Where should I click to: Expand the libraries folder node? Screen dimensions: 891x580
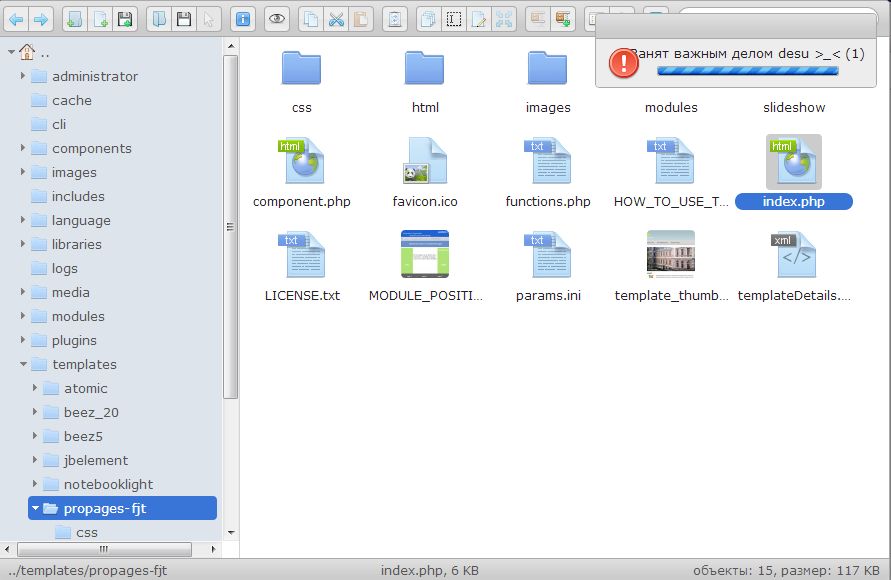click(23, 244)
